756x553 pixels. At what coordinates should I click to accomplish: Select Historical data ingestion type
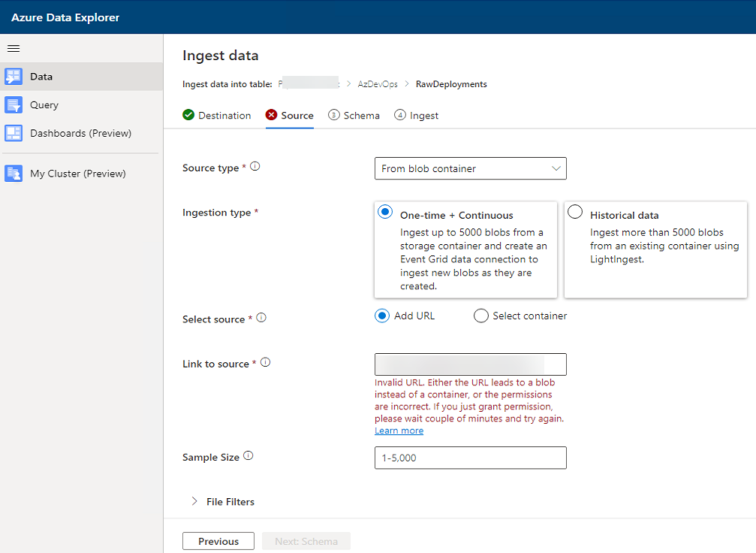pos(575,212)
